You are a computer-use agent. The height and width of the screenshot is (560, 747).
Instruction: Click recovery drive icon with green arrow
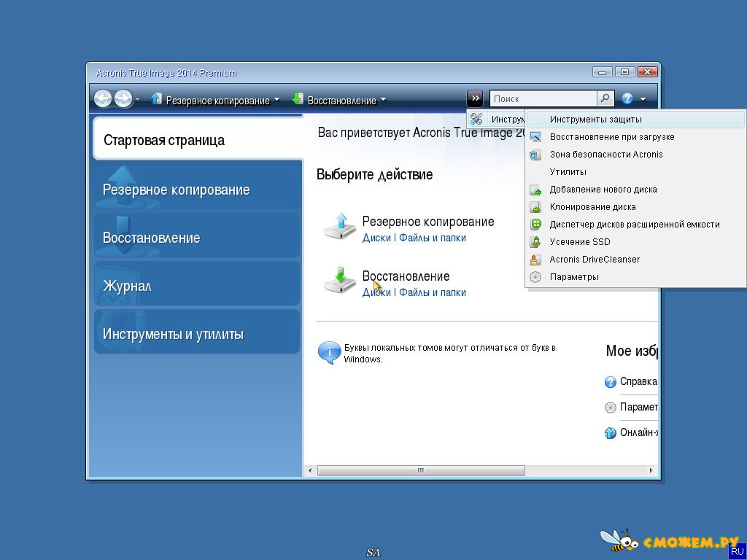click(x=340, y=281)
